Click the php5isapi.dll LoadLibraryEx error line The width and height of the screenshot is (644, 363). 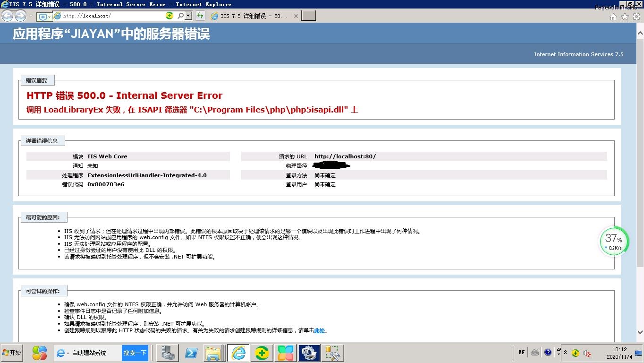192,110
